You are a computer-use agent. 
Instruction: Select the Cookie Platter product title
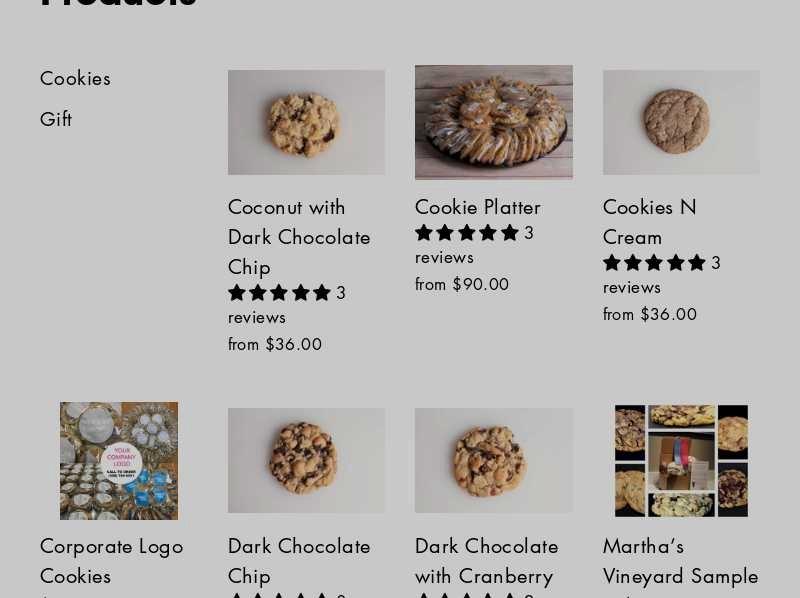(x=478, y=207)
